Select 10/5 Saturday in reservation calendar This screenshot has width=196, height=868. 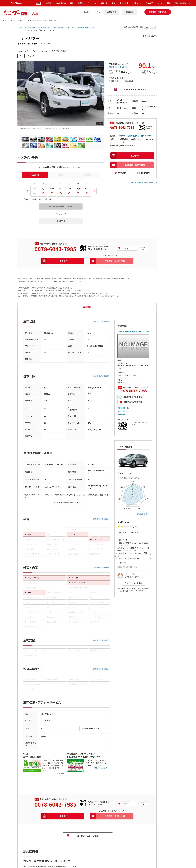click(x=69, y=191)
